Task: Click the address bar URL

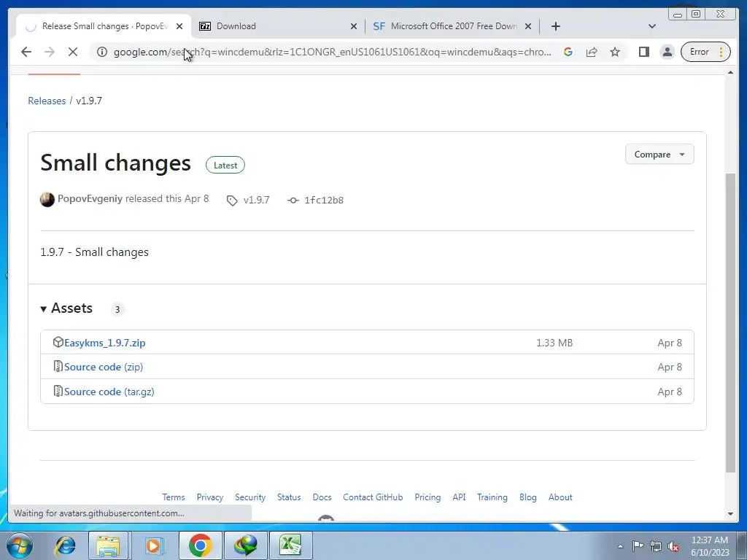Action: coord(332,52)
